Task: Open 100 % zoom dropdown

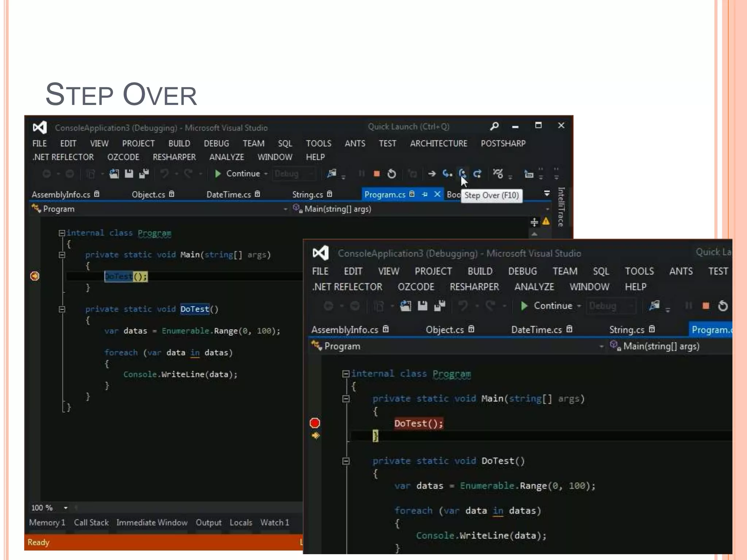Action: click(66, 508)
